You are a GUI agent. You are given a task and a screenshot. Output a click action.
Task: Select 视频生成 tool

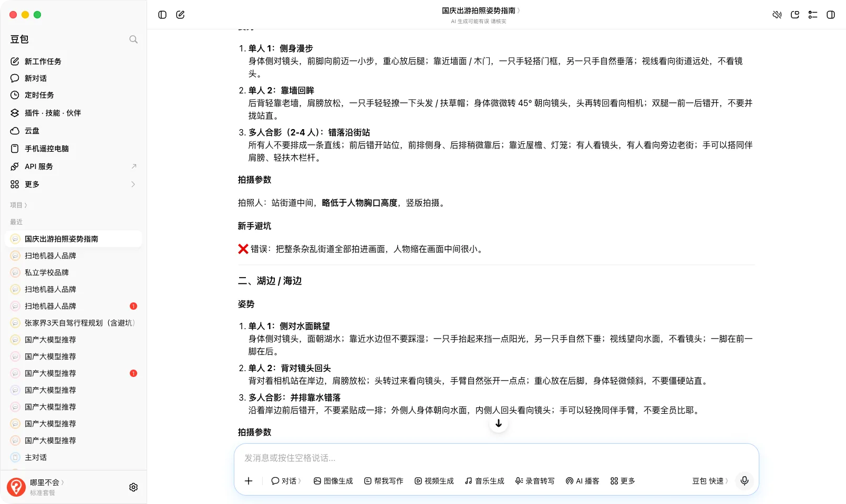(x=434, y=481)
